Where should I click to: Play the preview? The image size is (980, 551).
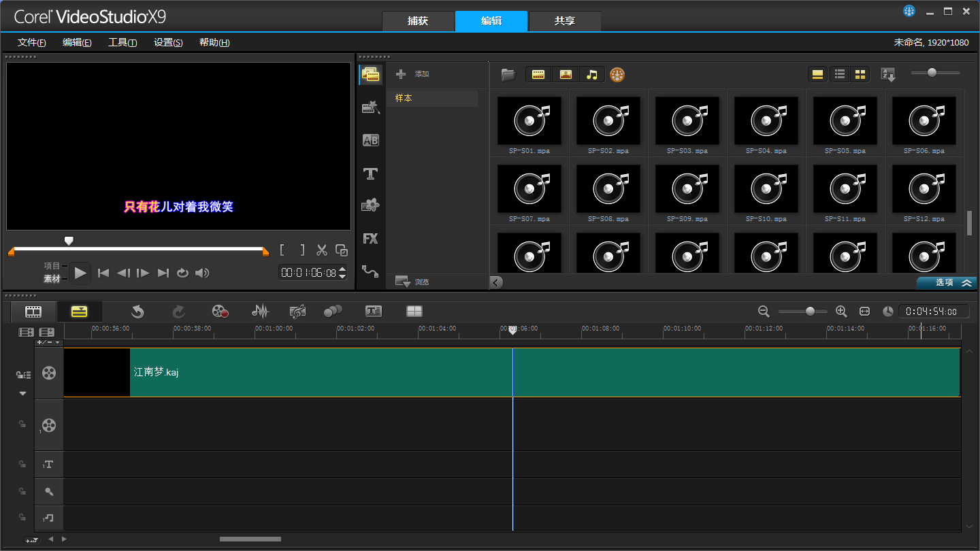(x=80, y=273)
